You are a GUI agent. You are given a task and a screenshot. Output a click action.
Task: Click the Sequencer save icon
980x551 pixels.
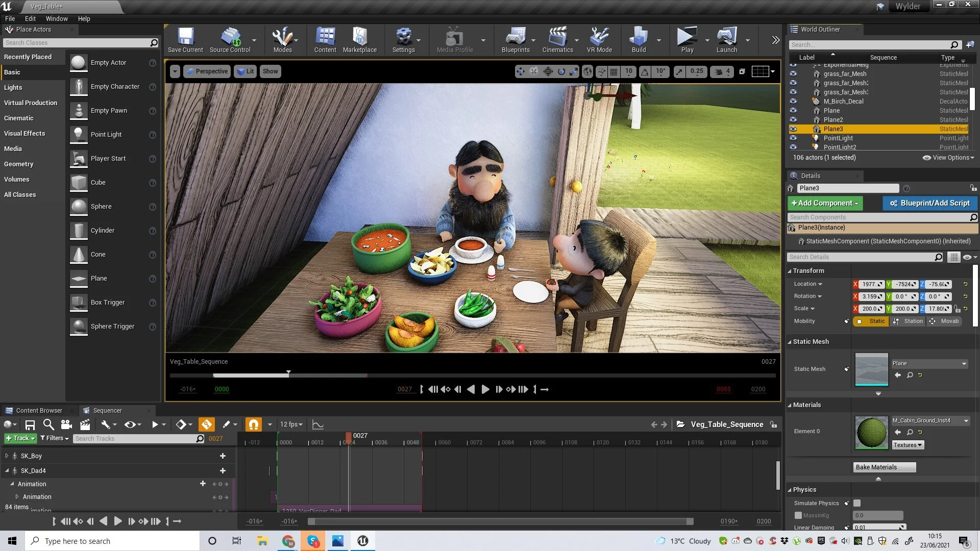(x=30, y=424)
